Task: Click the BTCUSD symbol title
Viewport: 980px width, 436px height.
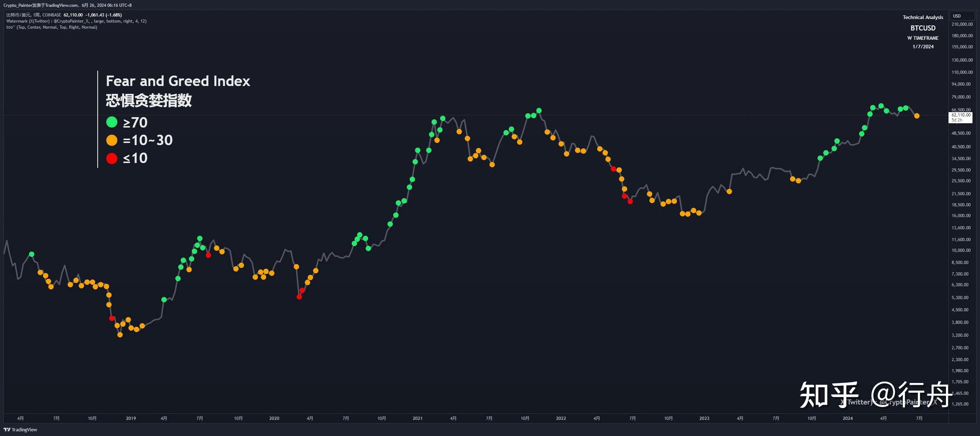Action: pos(922,28)
